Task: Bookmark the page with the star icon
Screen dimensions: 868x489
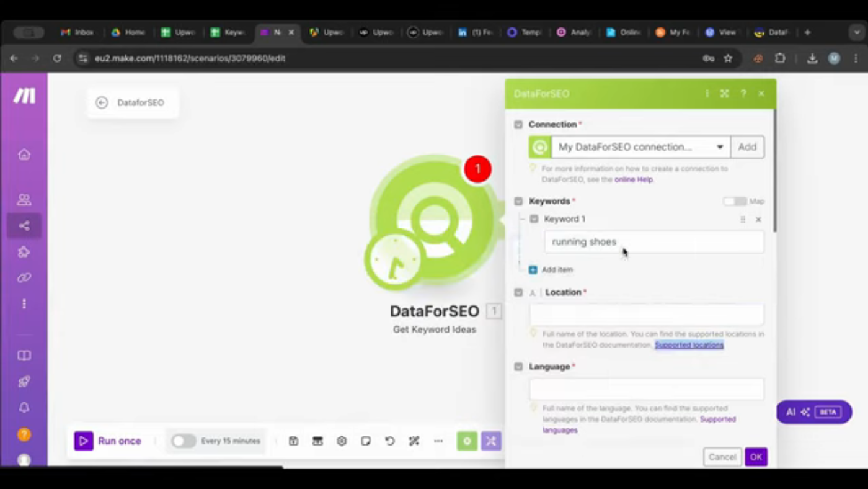Action: tap(728, 58)
